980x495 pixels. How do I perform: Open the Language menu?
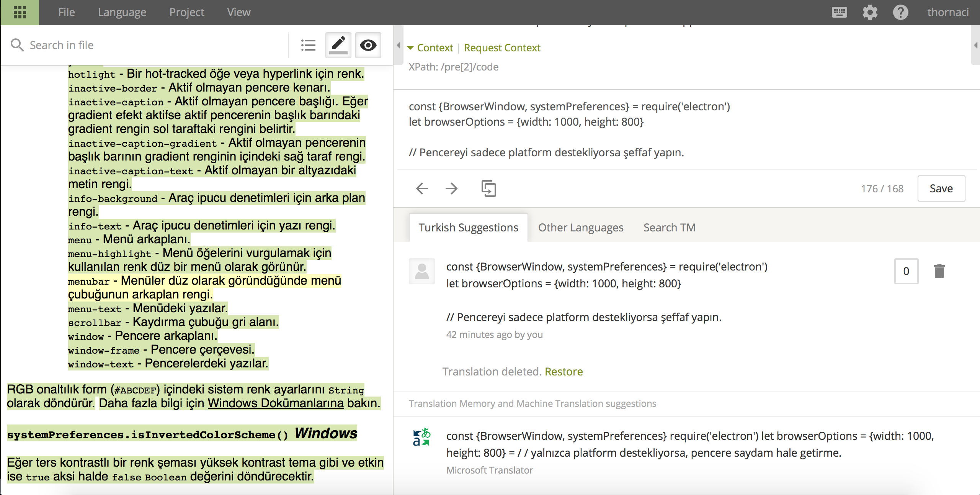click(x=122, y=12)
